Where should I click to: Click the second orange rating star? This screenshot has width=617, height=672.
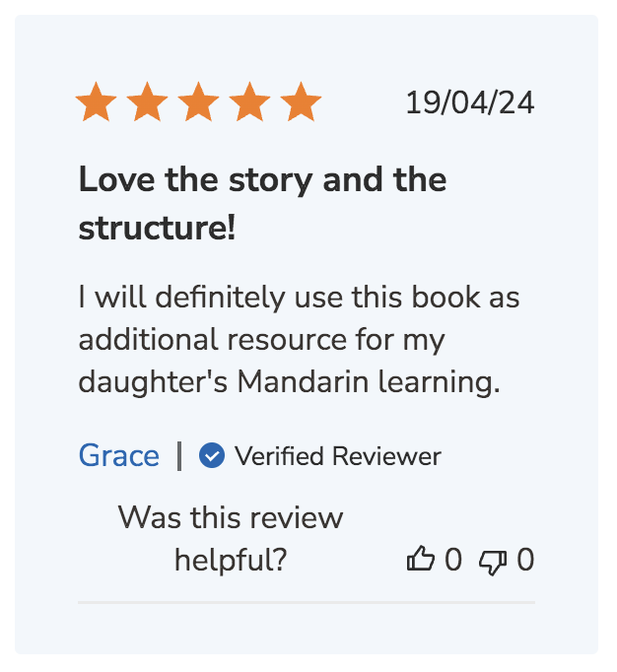tap(148, 102)
